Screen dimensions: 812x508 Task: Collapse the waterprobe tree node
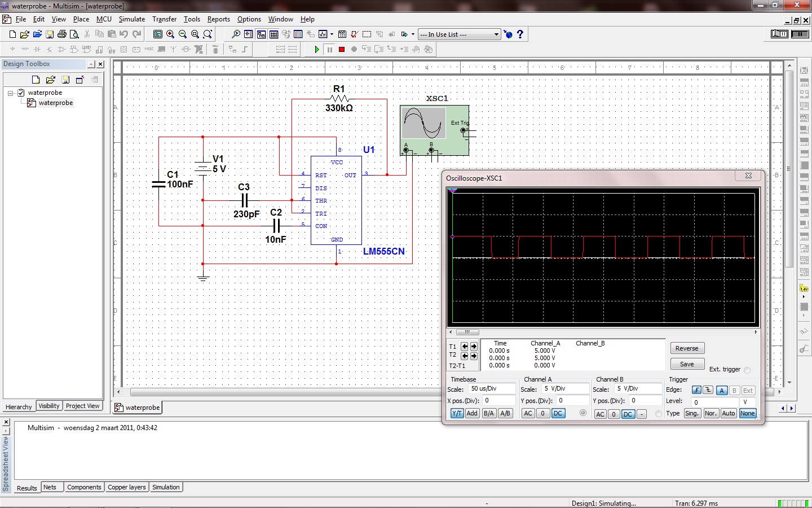[x=11, y=93]
